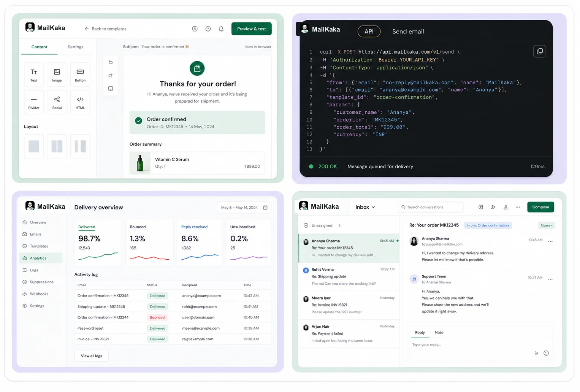
Task: Click the From: Order confirmation tag
Action: click(x=488, y=225)
